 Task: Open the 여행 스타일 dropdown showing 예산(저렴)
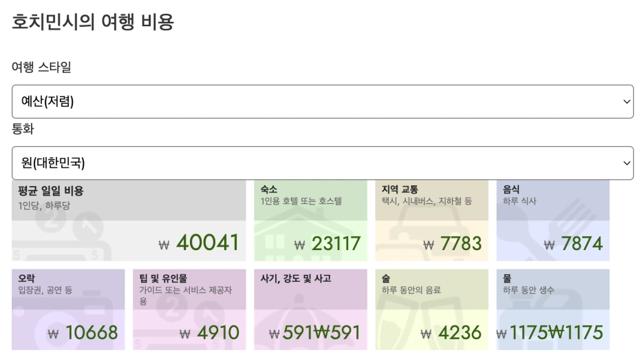pyautogui.click(x=323, y=101)
